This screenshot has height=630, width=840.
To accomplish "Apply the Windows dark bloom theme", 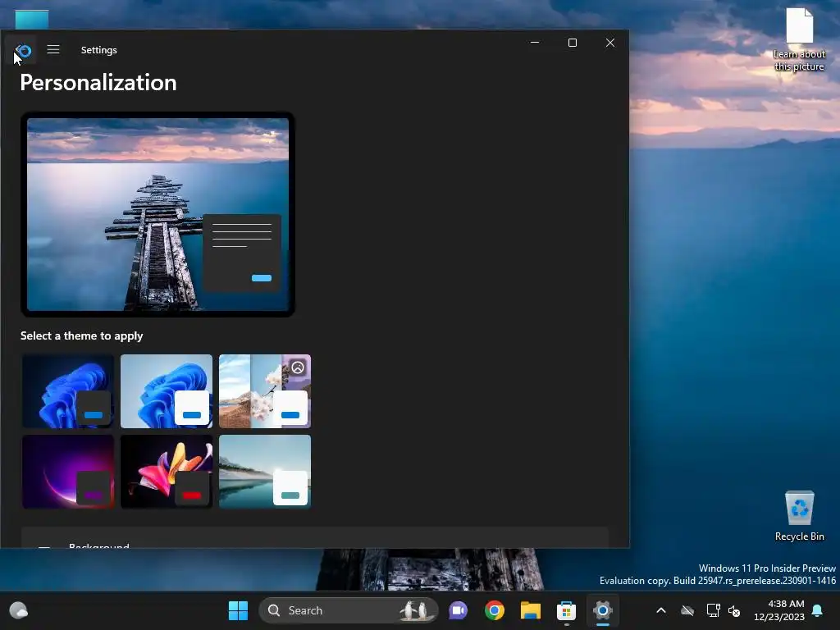I will (68, 391).
